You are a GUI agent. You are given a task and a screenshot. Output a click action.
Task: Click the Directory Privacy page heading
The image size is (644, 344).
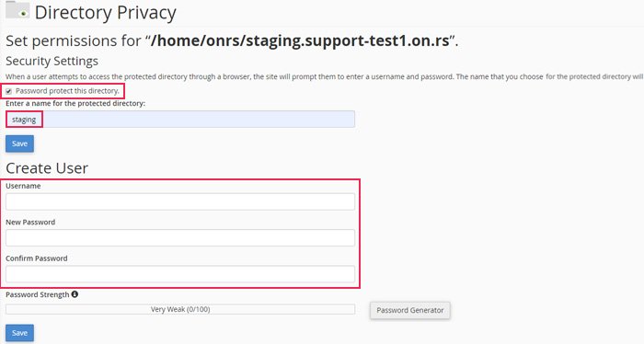(106, 13)
